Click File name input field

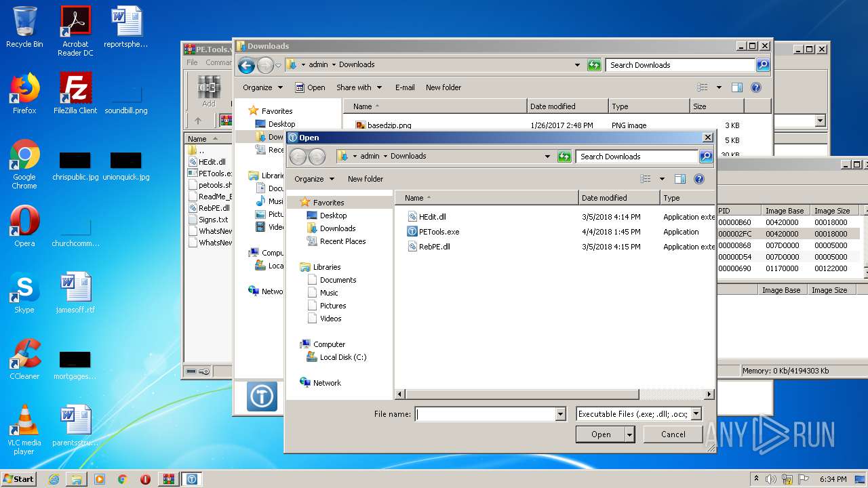[x=486, y=414]
